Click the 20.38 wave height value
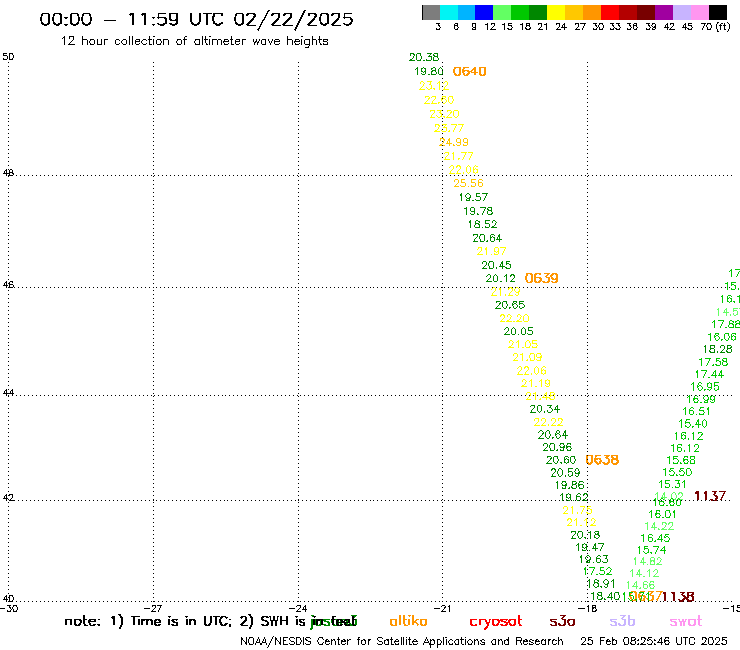Image resolution: width=740 pixels, height=650 pixels. click(424, 57)
